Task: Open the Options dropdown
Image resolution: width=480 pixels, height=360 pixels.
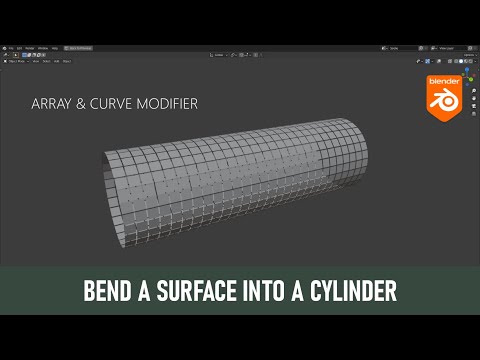Action: point(470,55)
